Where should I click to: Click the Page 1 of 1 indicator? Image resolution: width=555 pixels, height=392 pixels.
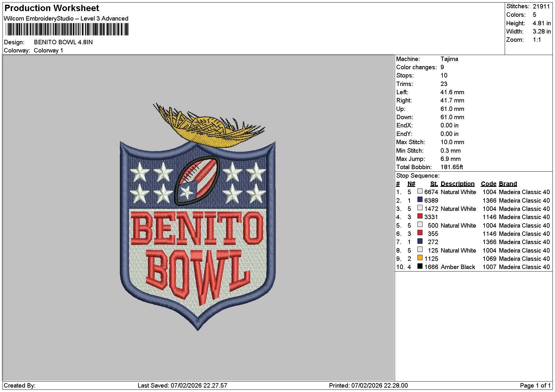click(535, 385)
